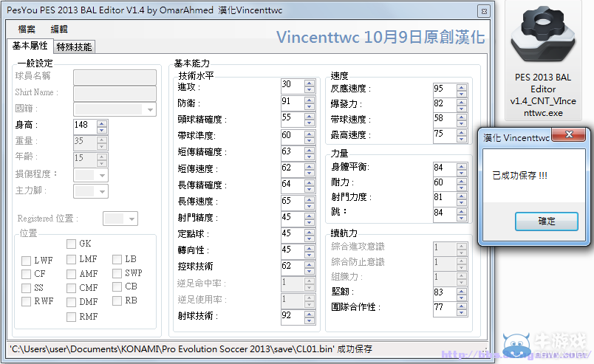Click the 長傳速度 value field showing 65
Image resolution: width=594 pixels, height=364 pixels.
293,202
